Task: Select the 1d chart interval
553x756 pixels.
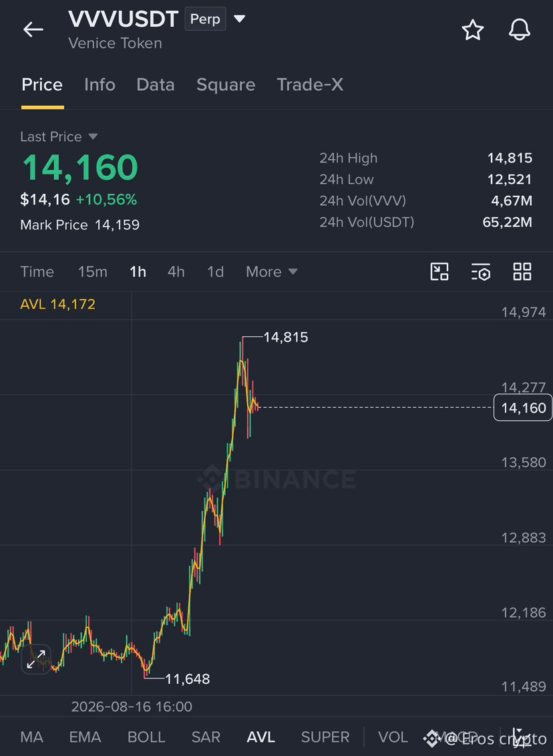Action: tap(215, 272)
